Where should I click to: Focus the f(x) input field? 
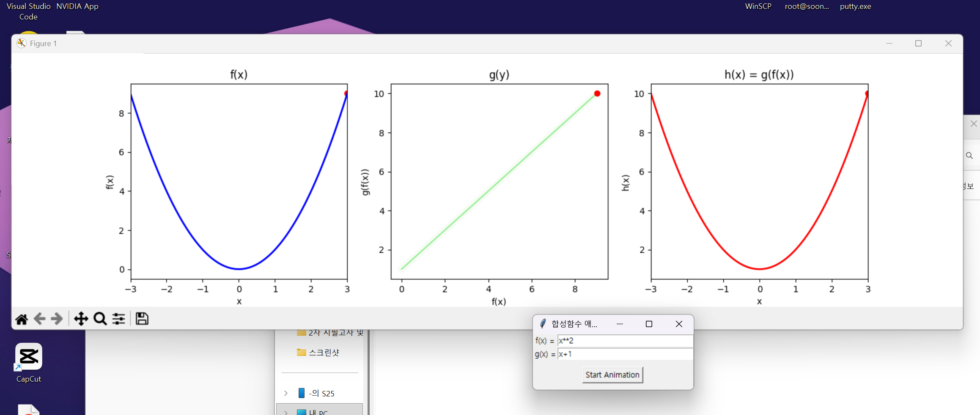624,341
